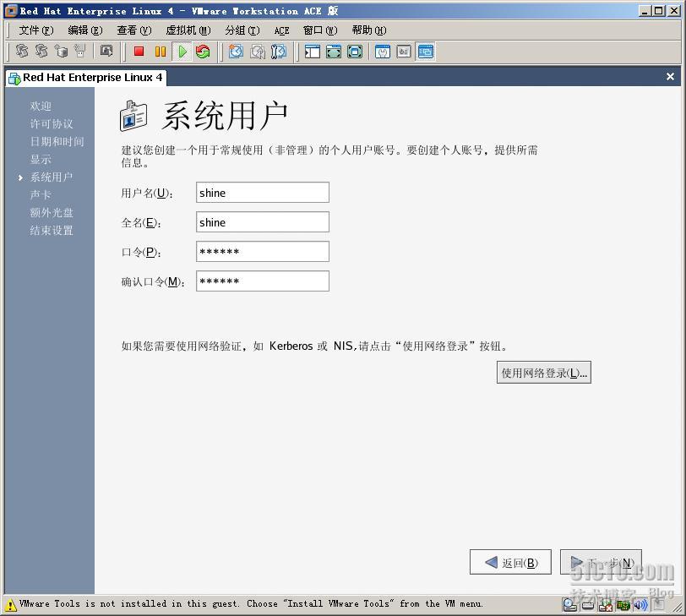The height and width of the screenshot is (616, 686).
Task: Open the 查看(V) menu
Action: 133,30
